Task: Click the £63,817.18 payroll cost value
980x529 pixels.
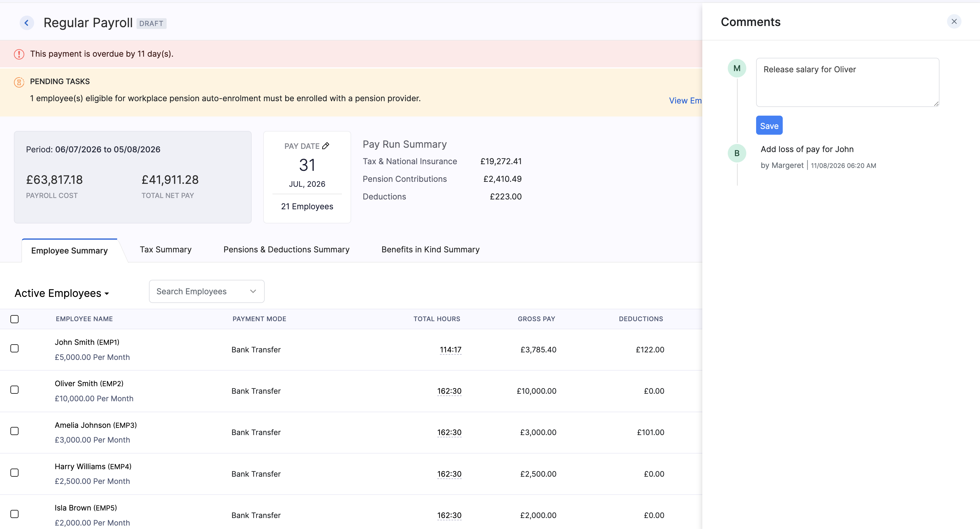Action: pyautogui.click(x=54, y=180)
